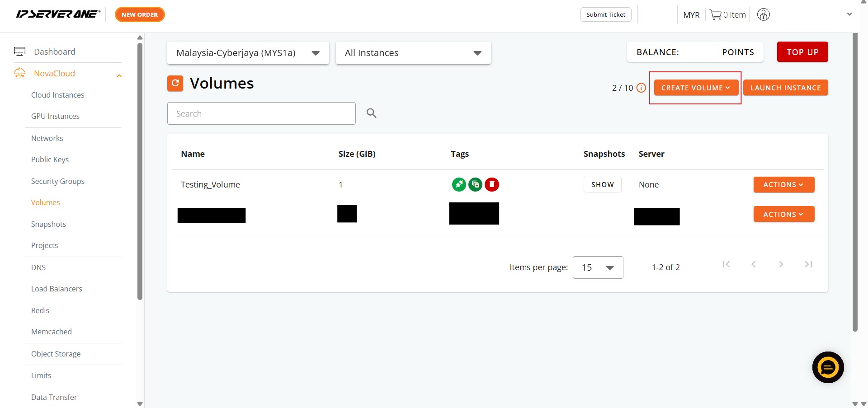Select Security Groups in the sidebar
The width and height of the screenshot is (868, 408).
pyautogui.click(x=58, y=181)
